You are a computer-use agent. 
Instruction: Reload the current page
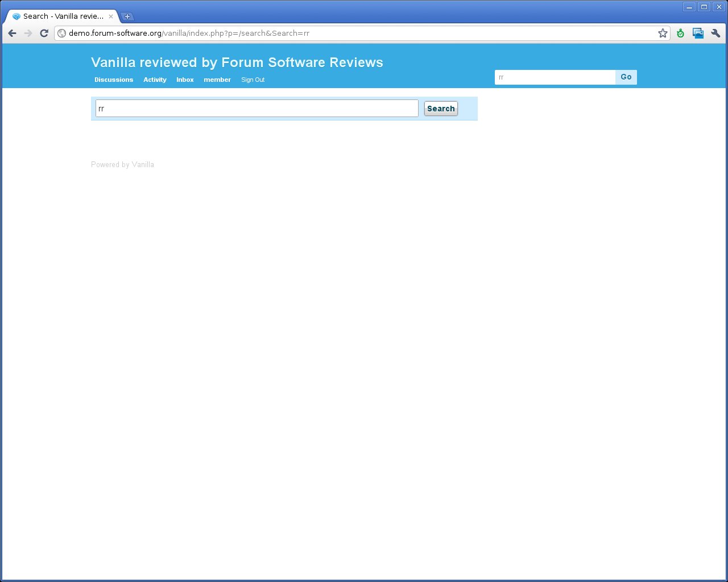coord(44,33)
